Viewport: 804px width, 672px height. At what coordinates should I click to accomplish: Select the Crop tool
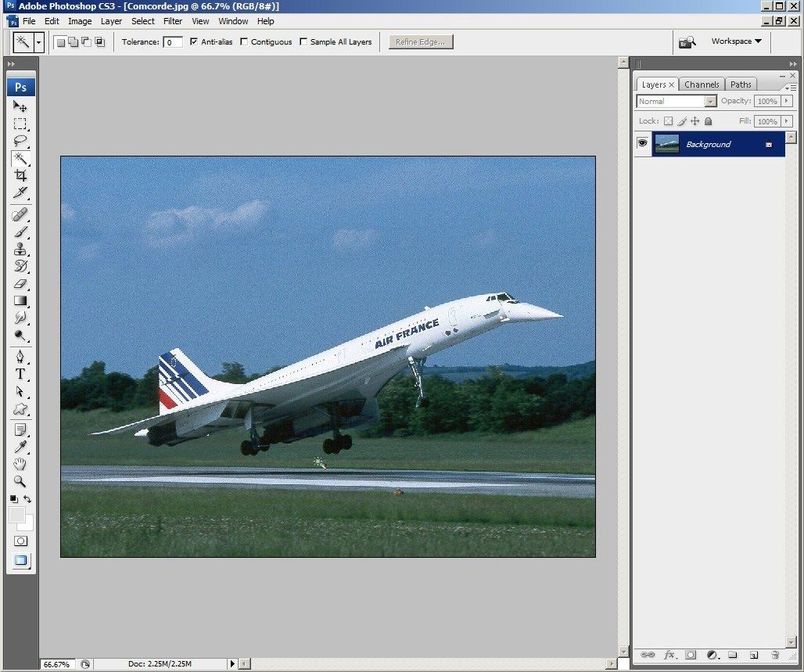20,175
